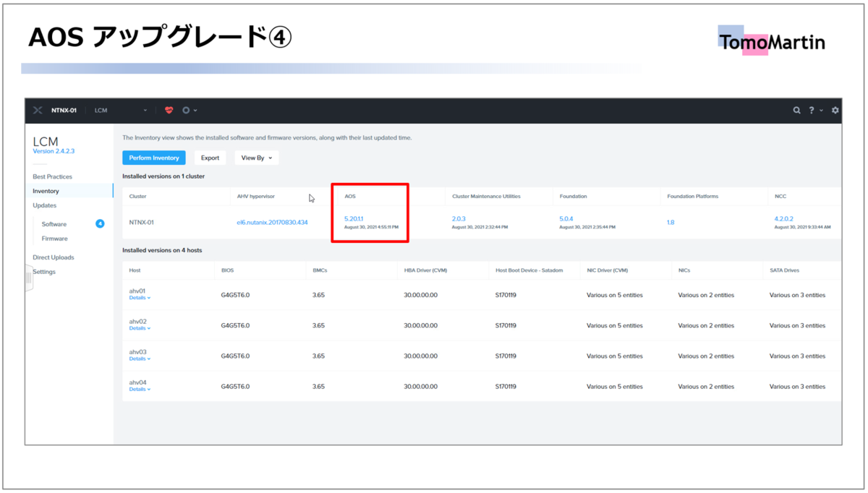Click the NTNX-01 cluster name in header
The height and width of the screenshot is (493, 868).
pyautogui.click(x=64, y=111)
